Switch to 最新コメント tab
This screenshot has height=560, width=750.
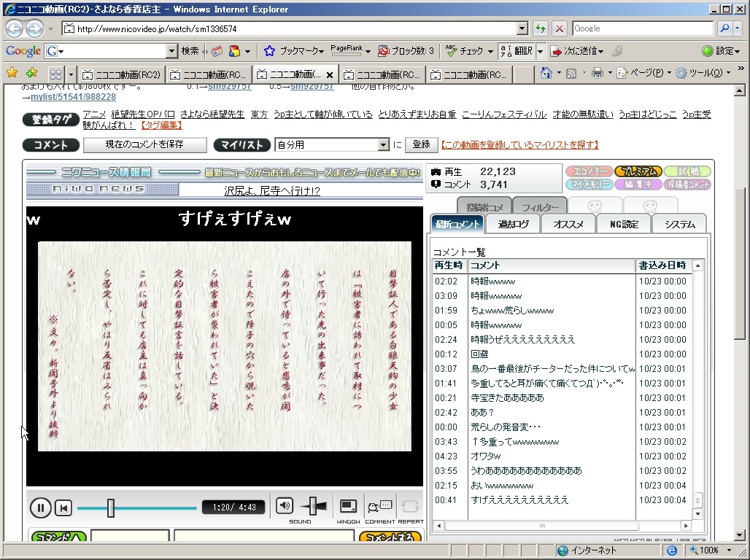coord(457,225)
